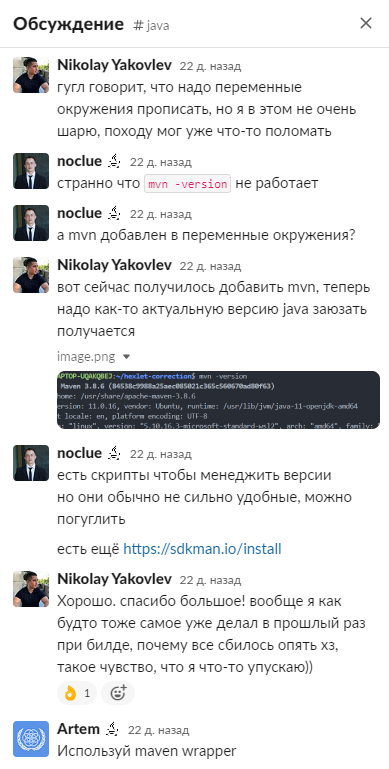Click Artem's globe avatar
Screen dimensions: 389x769
click(x=31, y=739)
